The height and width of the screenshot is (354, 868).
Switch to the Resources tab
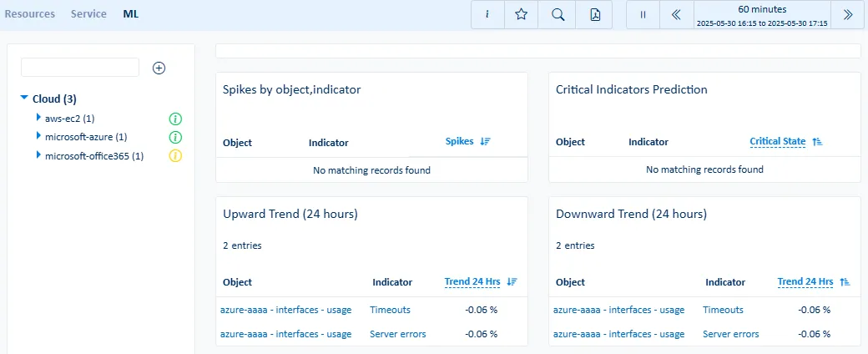pos(30,14)
